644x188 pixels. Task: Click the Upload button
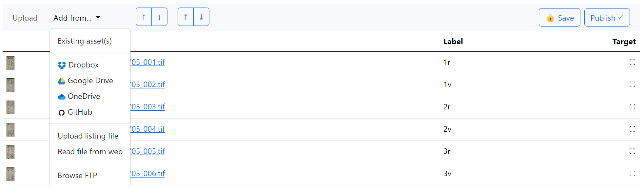coord(25,18)
